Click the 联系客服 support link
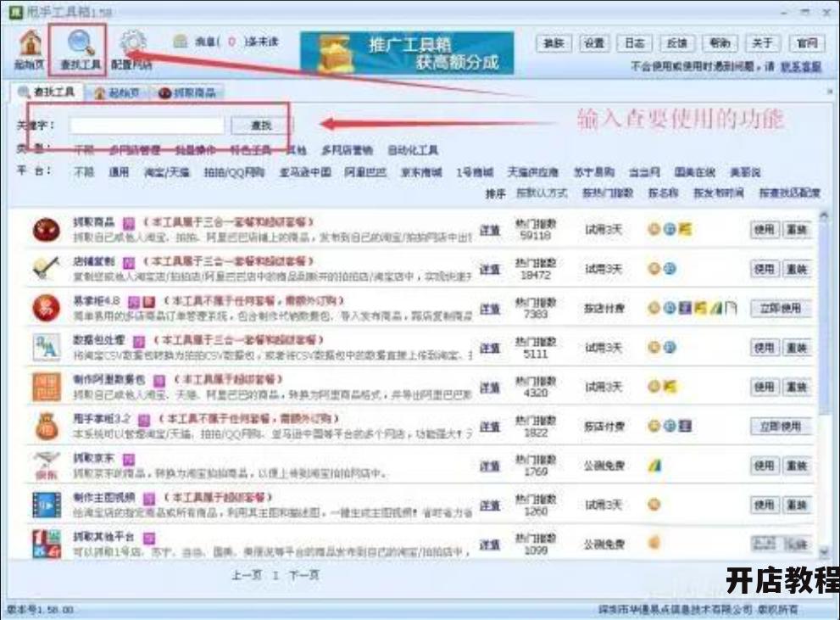 coord(800,66)
